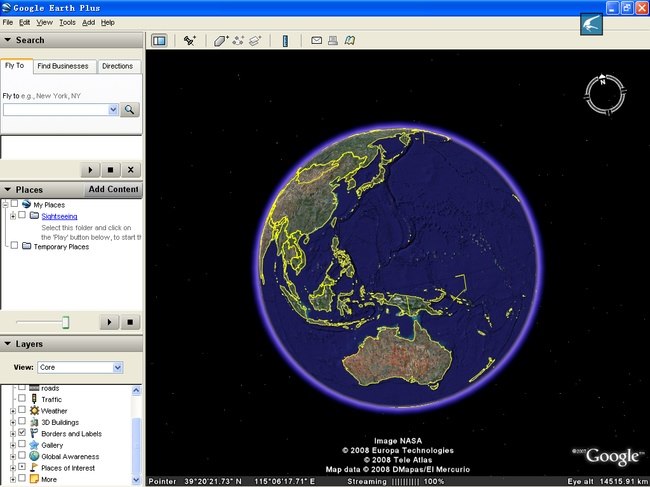Expand the Gallery layer node
The width and height of the screenshot is (650, 487).
pos(13,446)
